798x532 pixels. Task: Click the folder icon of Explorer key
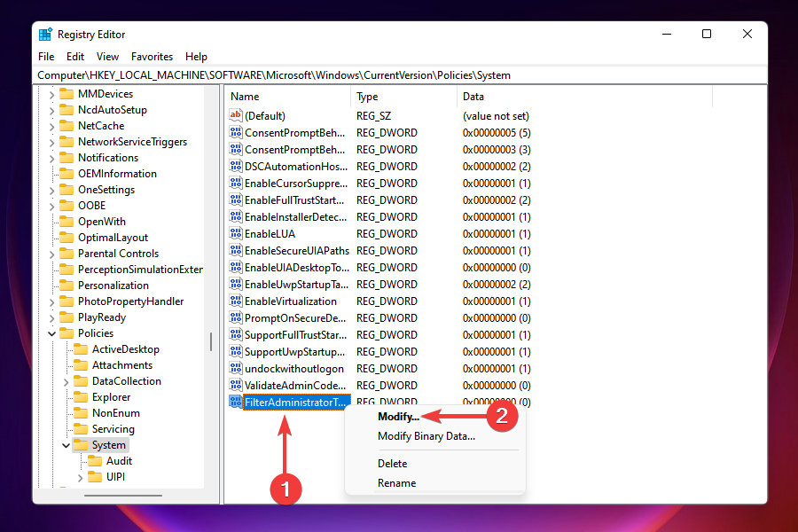click(x=81, y=396)
